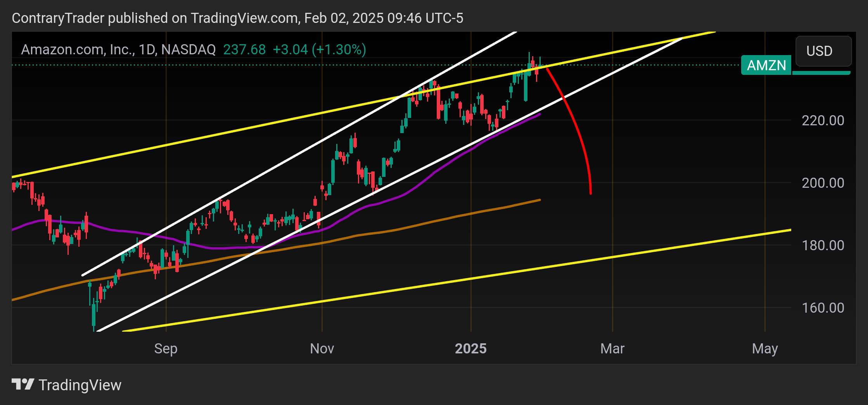Screen dimensions: 868x405
Task: Click the Nov time axis label
Action: pyautogui.click(x=322, y=349)
